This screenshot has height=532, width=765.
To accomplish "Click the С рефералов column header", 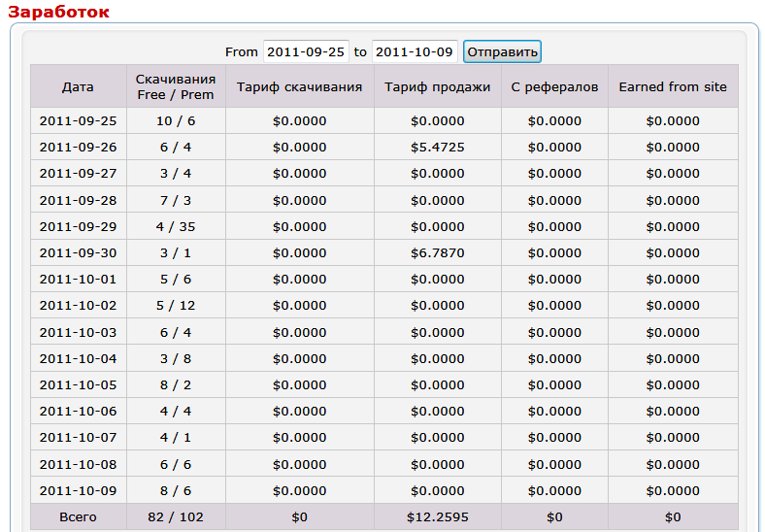I will 554,86.
